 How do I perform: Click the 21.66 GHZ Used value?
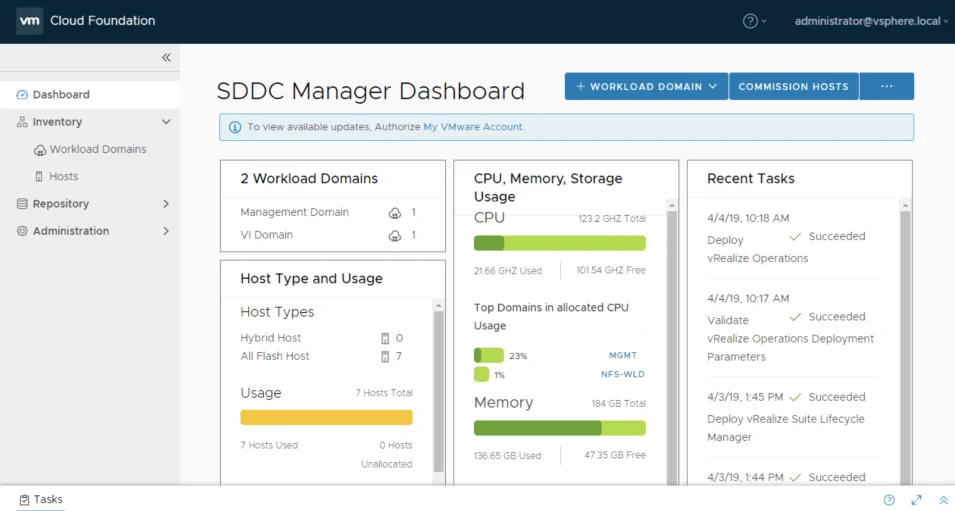click(x=507, y=271)
